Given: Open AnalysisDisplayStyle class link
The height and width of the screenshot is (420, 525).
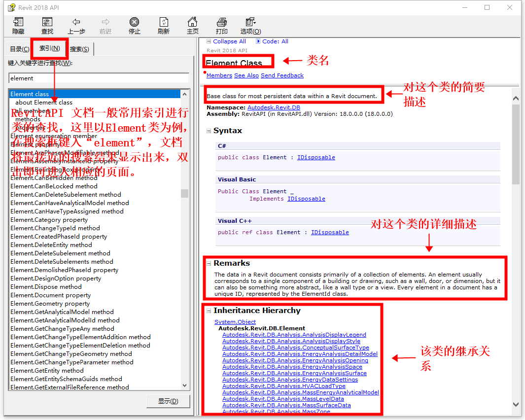Looking at the screenshot, I should point(291,341).
